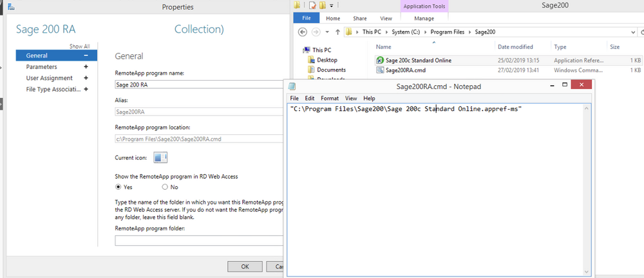Click the Notepad vertical scrollbar up arrow
The image size is (644, 278).
pos(587,108)
